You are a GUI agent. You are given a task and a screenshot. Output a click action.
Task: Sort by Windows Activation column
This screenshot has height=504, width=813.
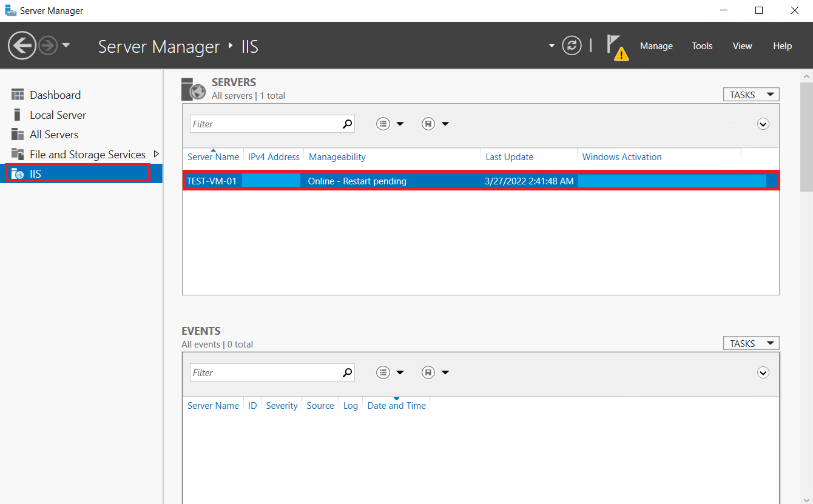pyautogui.click(x=622, y=156)
